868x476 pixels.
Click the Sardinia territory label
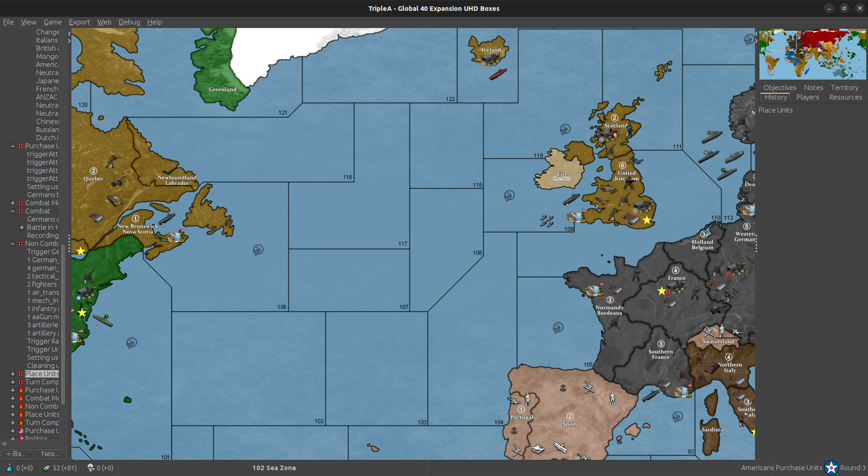[712, 429]
